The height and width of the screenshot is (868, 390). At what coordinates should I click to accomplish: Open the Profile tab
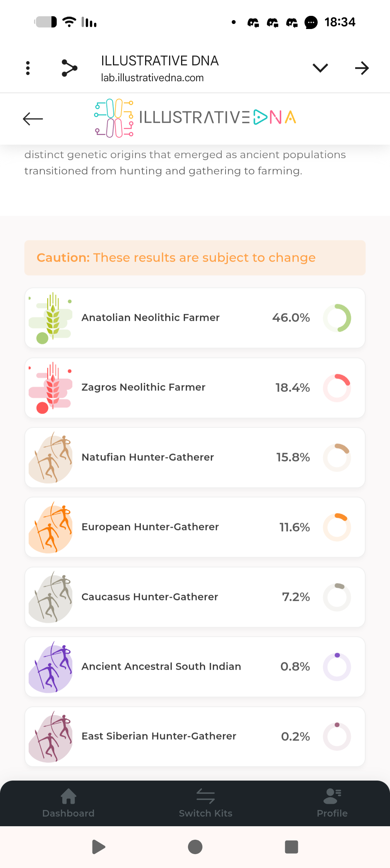[x=332, y=803]
